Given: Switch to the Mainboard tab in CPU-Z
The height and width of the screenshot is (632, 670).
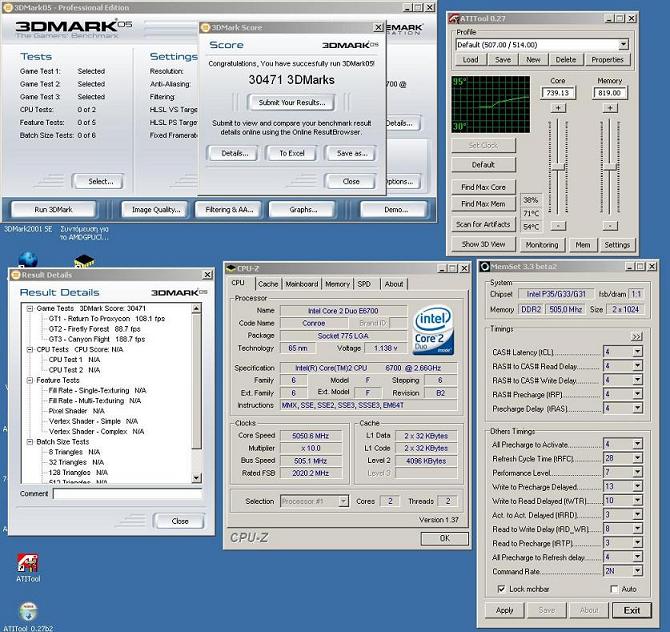Looking at the screenshot, I should (x=302, y=284).
